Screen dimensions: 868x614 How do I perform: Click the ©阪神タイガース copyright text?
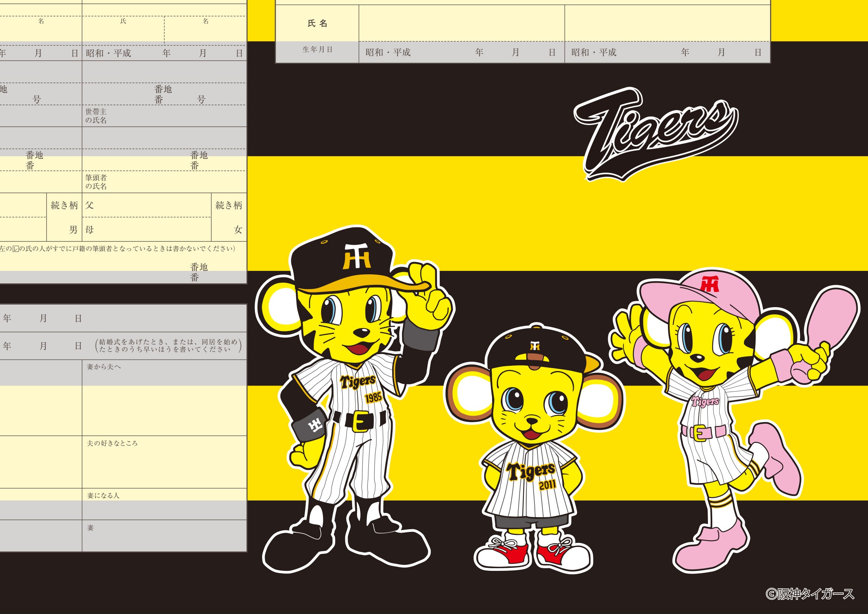(x=809, y=594)
